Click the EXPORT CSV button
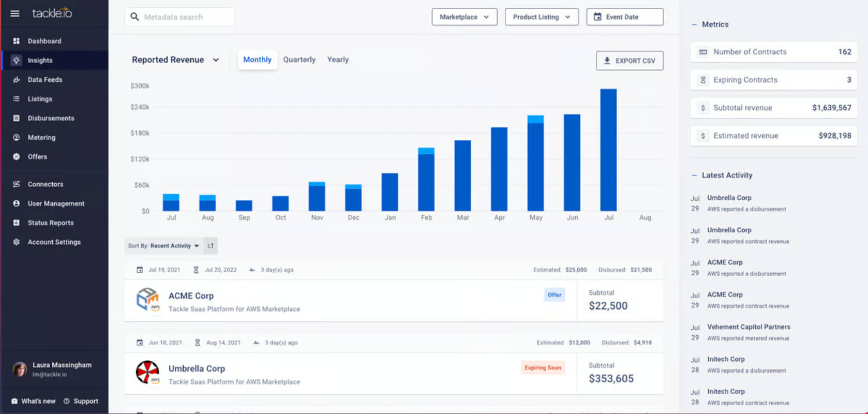 (630, 61)
